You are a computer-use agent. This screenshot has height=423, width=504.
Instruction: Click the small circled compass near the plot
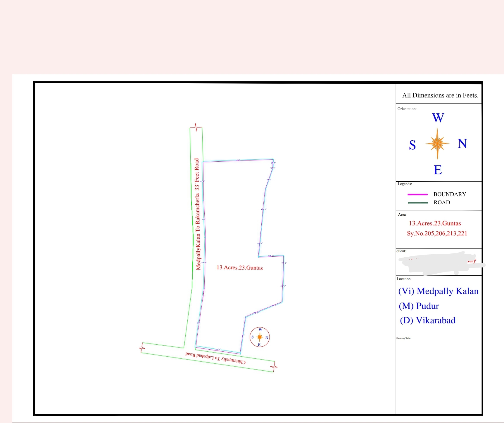(x=260, y=337)
